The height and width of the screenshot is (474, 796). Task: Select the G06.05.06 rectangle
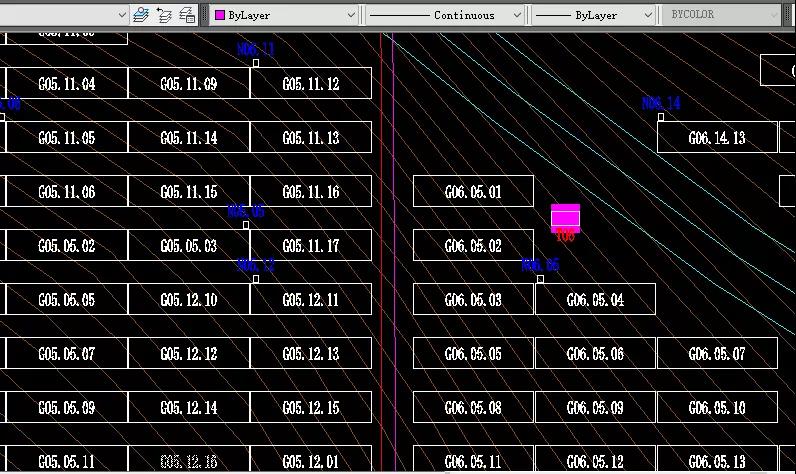[595, 353]
